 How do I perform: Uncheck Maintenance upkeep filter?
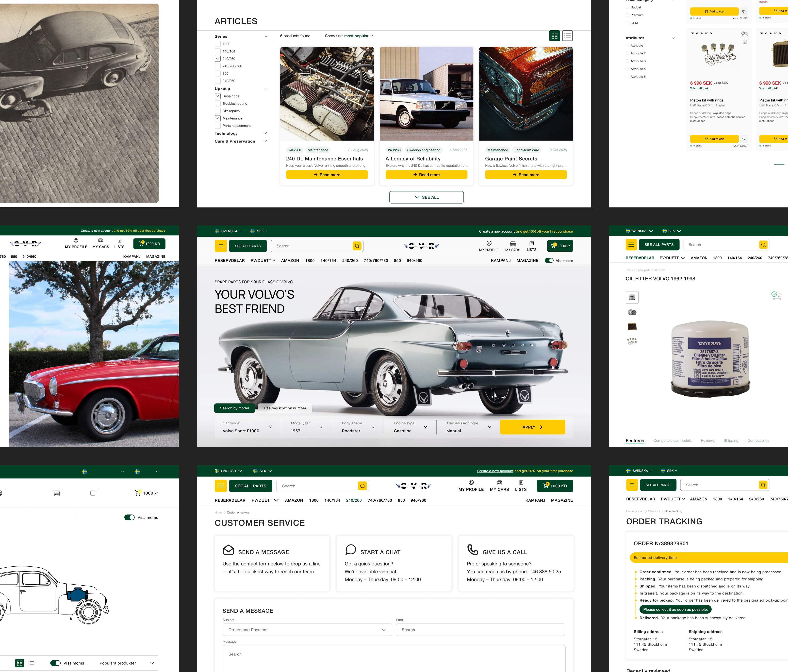217,118
